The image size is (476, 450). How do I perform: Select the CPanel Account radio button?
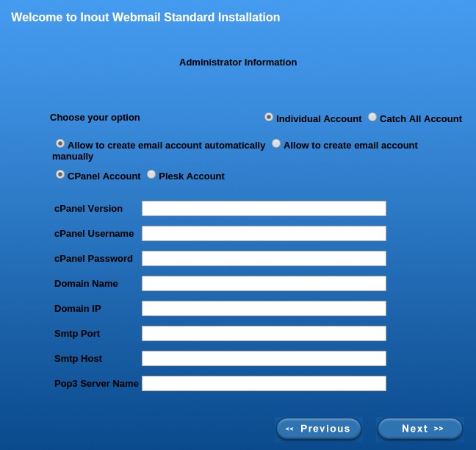[60, 174]
